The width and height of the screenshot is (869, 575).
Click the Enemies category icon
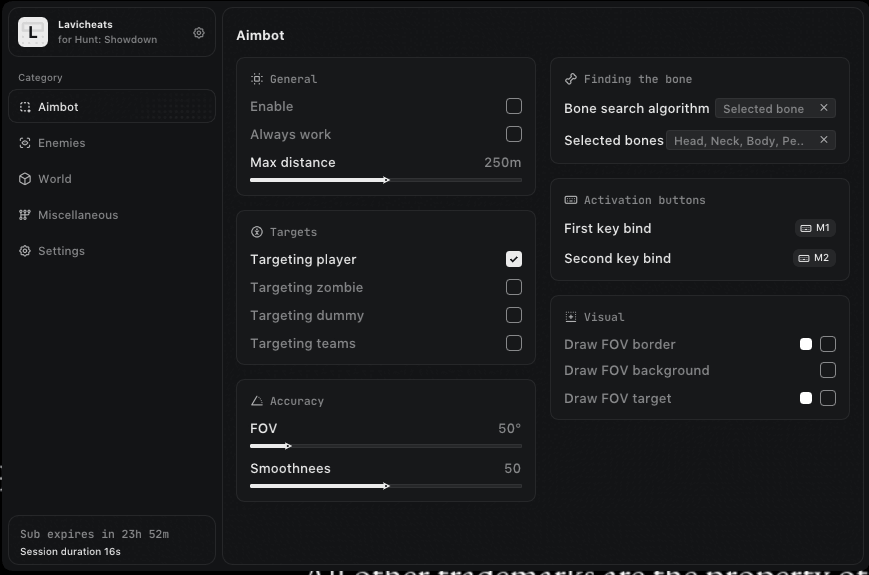pos(25,143)
